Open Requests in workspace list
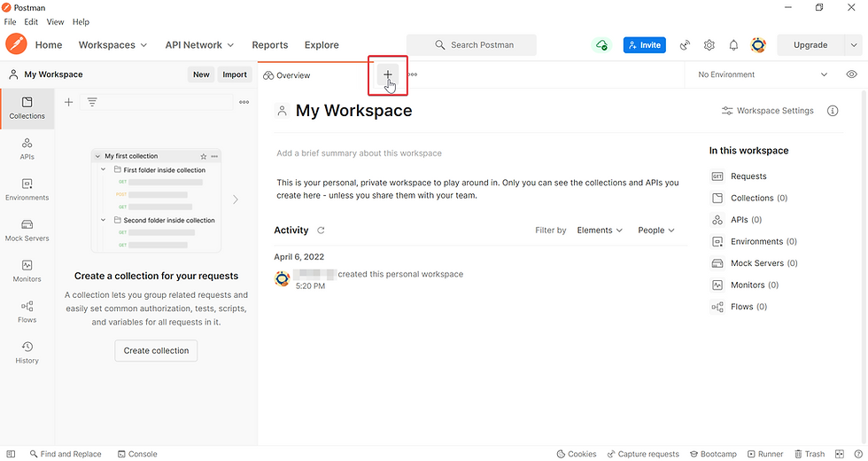This screenshot has width=868, height=461. click(739, 176)
